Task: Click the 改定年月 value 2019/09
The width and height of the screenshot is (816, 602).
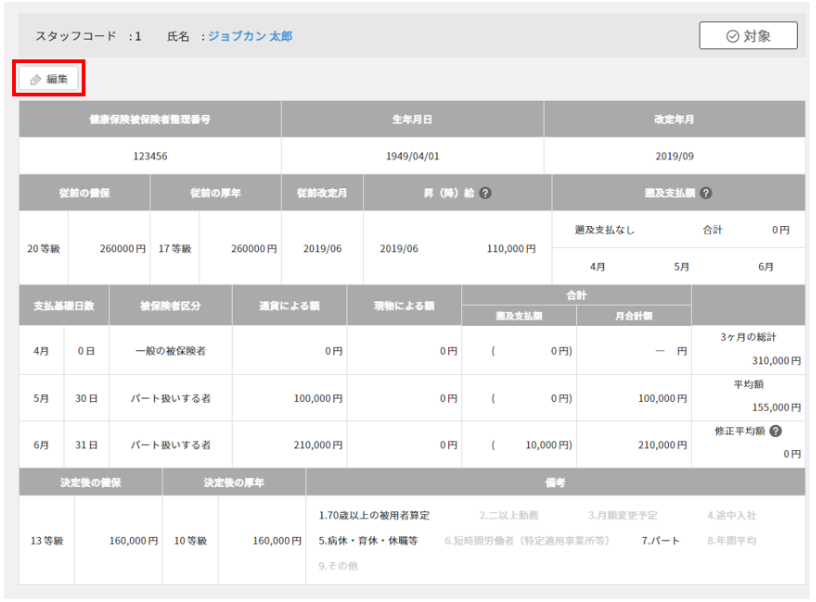Action: click(674, 156)
